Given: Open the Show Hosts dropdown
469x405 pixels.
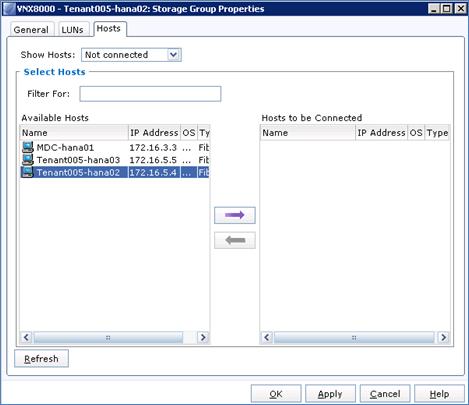Looking at the screenshot, I should point(131,55).
